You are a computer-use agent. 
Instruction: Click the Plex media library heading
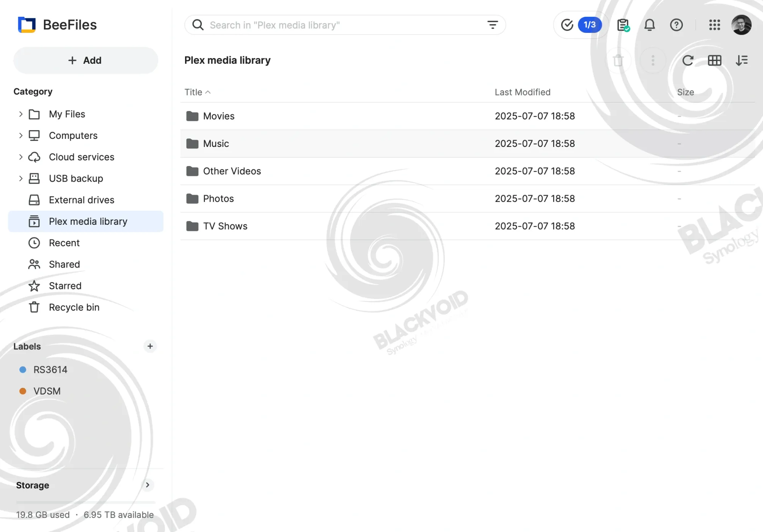[227, 60]
